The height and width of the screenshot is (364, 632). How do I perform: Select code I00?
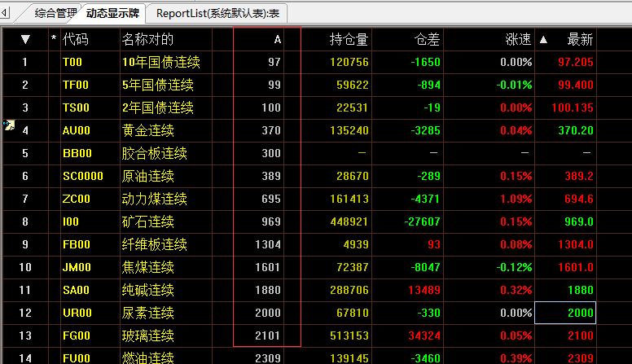pos(71,221)
